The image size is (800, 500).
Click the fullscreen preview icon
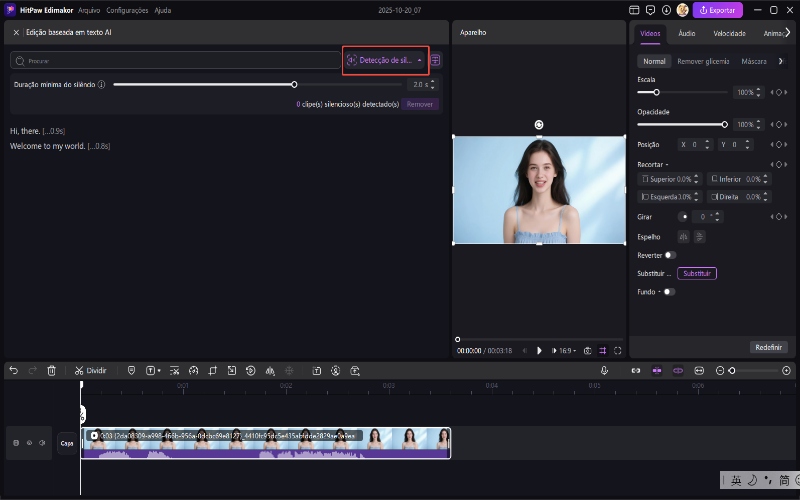click(618, 351)
